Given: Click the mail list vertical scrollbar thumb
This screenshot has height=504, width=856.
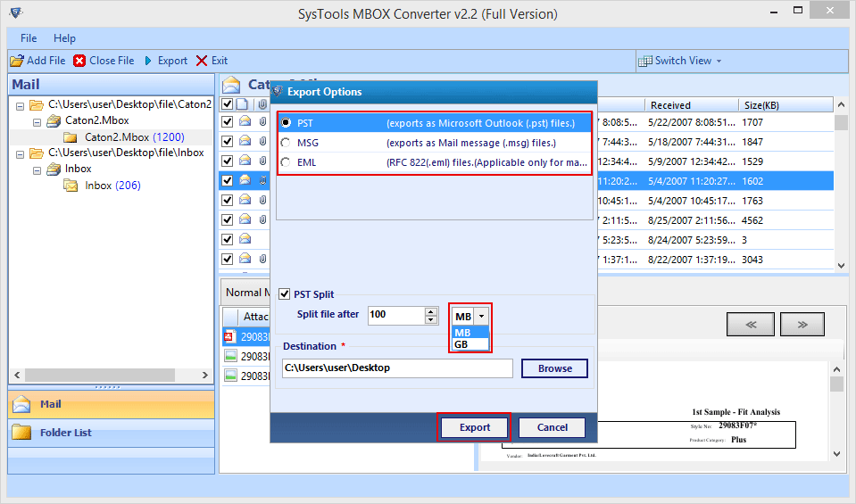Looking at the screenshot, I should point(841,122).
